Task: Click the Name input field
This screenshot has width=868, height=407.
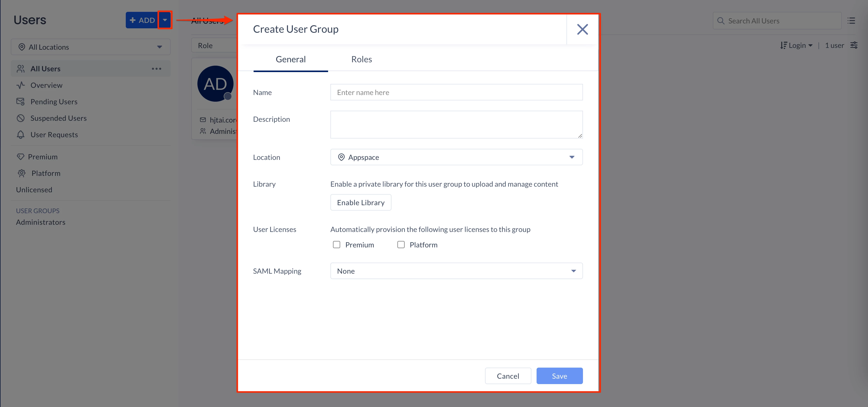Action: 456,93
